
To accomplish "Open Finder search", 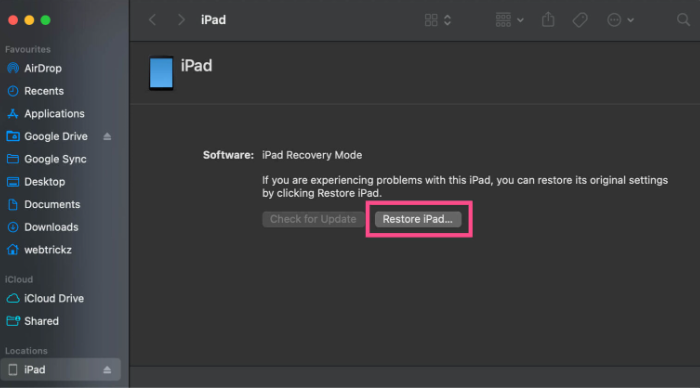I will [683, 20].
